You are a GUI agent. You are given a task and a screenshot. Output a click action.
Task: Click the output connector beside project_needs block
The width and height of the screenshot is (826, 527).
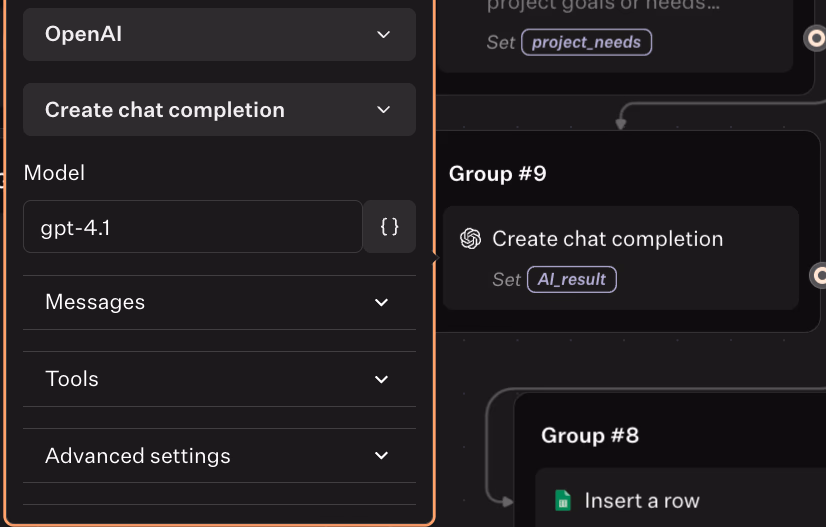tap(816, 38)
